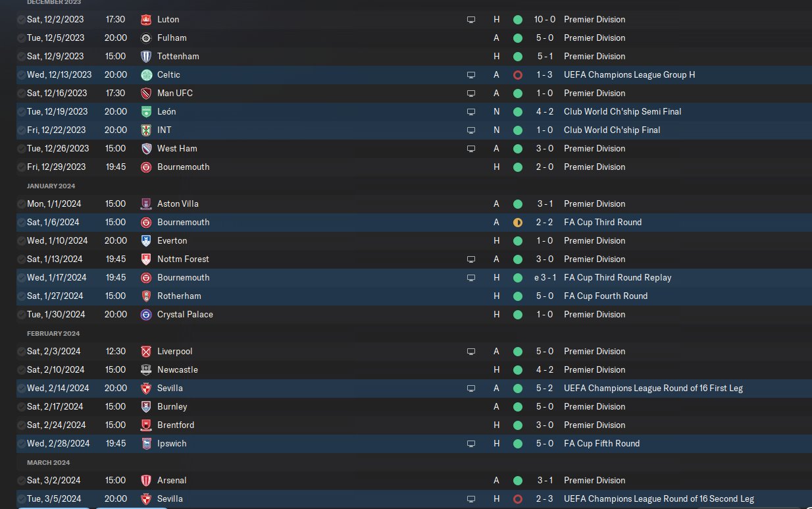Open the 10 - 0 Luton match result
This screenshot has width=812, height=509.
pos(544,20)
